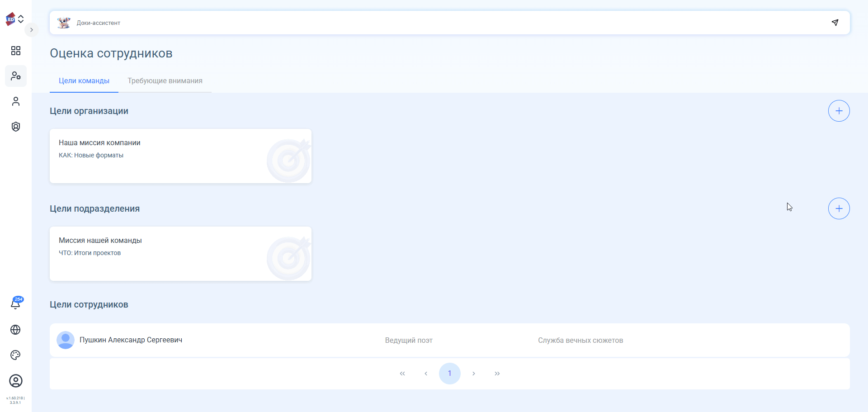Go to next page in pagination
Image resolution: width=868 pixels, height=412 pixels.
[473, 374]
